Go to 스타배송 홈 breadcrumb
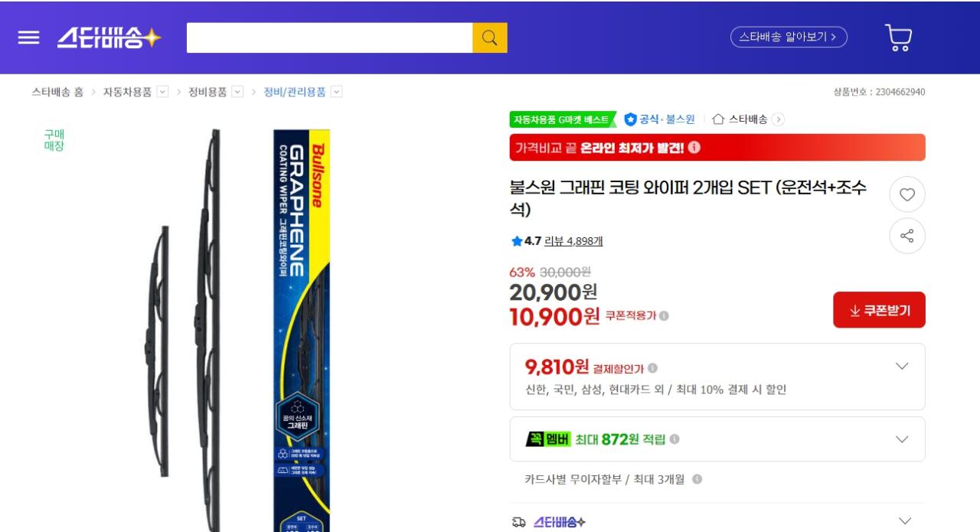 (x=57, y=92)
